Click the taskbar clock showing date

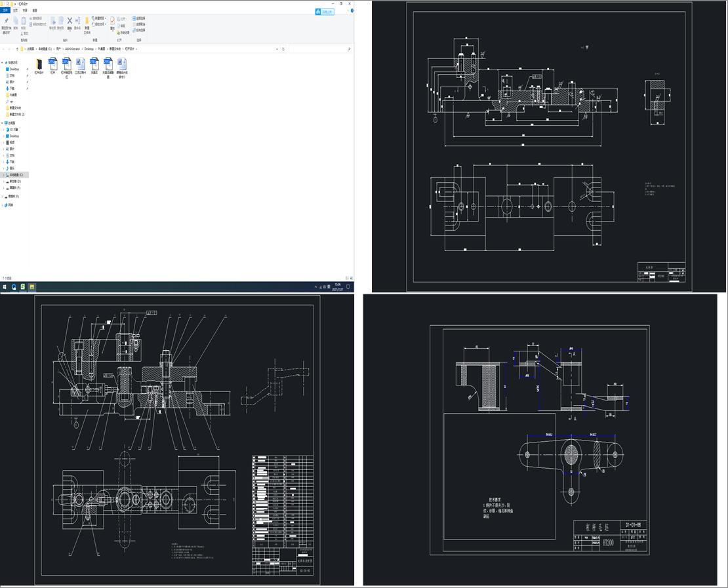[338, 287]
